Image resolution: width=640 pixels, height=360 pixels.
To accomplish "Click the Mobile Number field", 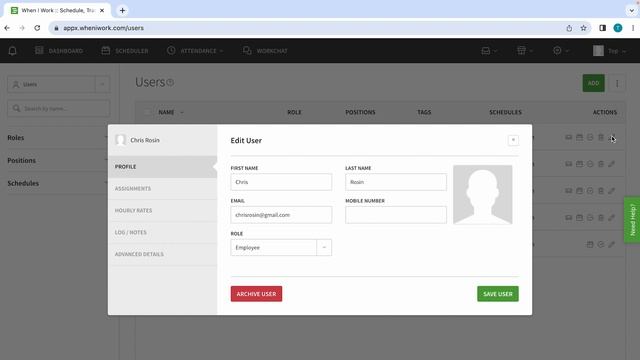I will (396, 215).
